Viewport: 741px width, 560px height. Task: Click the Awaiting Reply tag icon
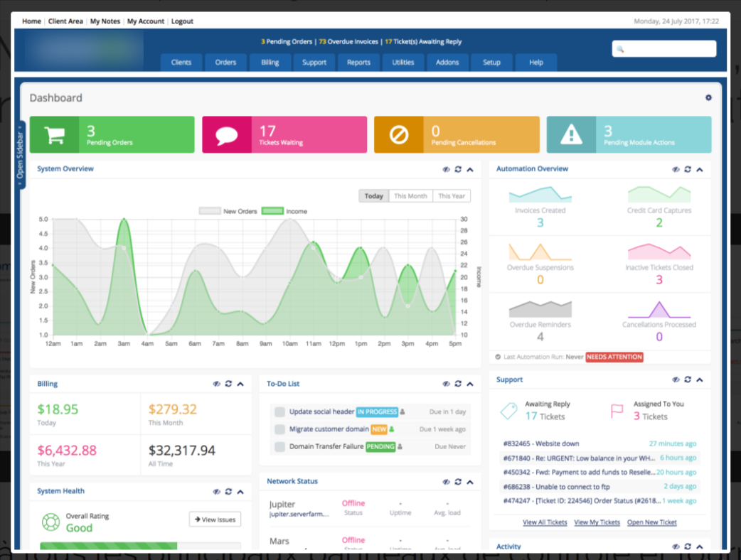pos(509,411)
